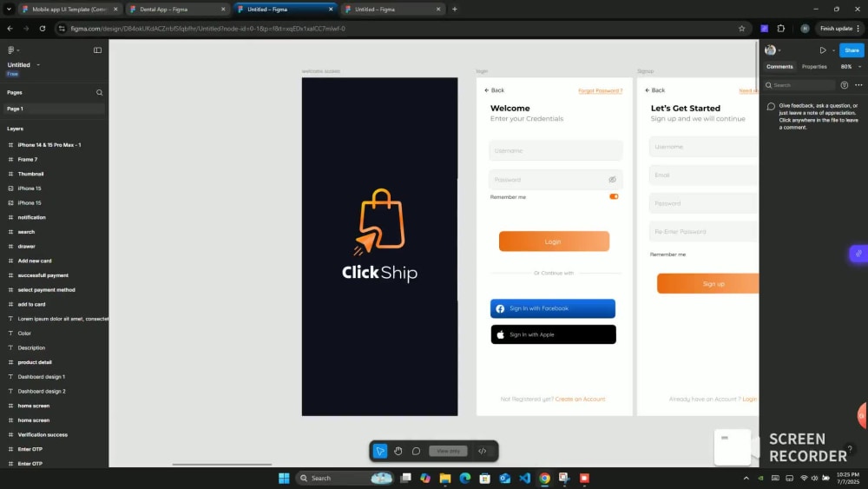Select the Add new card layer
The image size is (868, 489).
[35, 261]
